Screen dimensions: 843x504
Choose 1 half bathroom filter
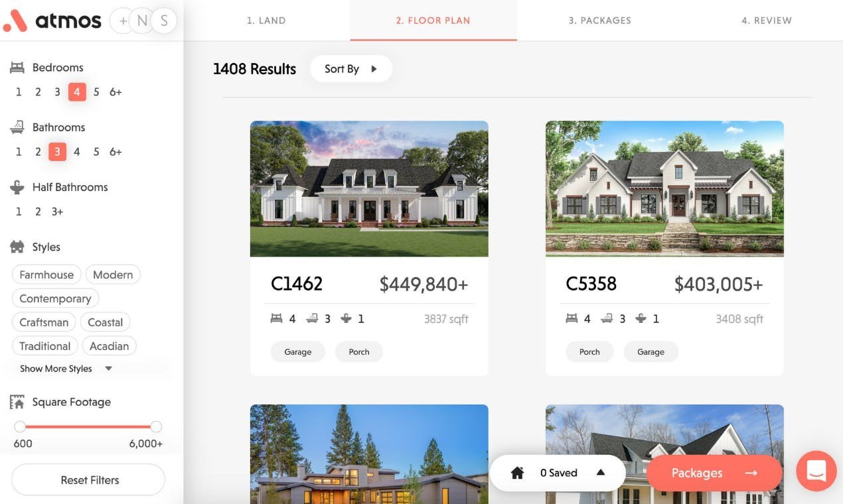19,212
